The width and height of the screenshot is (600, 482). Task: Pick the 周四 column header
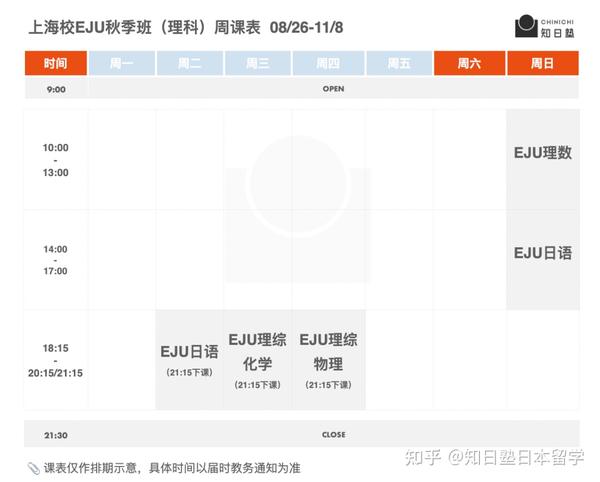[328, 63]
